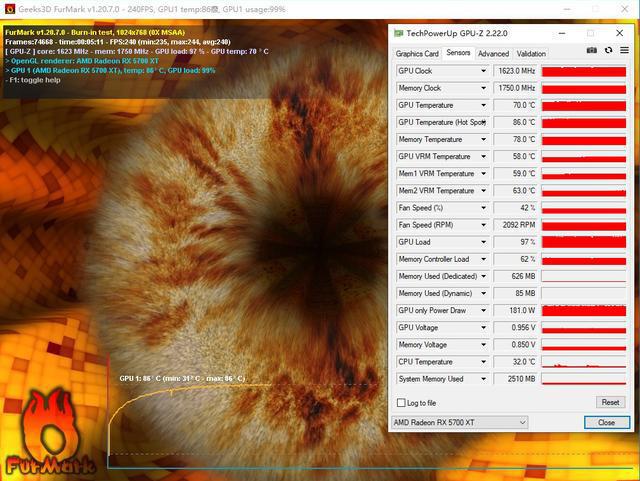Screen dimensions: 640x481
Task: Click the 42 % fan speed value
Action: [x=515, y=208]
